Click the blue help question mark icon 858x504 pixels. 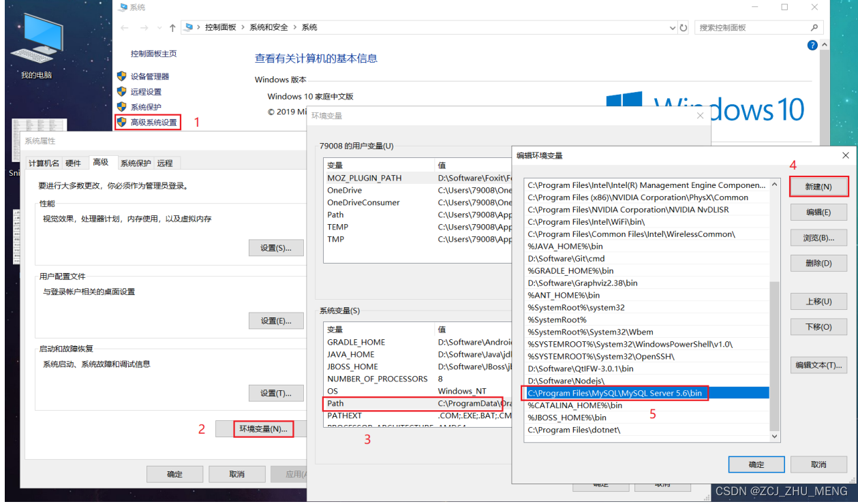click(812, 45)
